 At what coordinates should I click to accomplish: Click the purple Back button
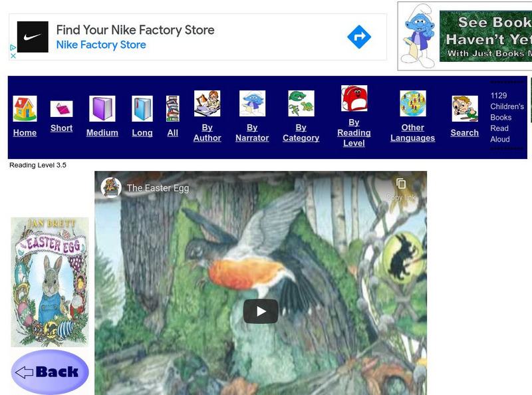50,372
